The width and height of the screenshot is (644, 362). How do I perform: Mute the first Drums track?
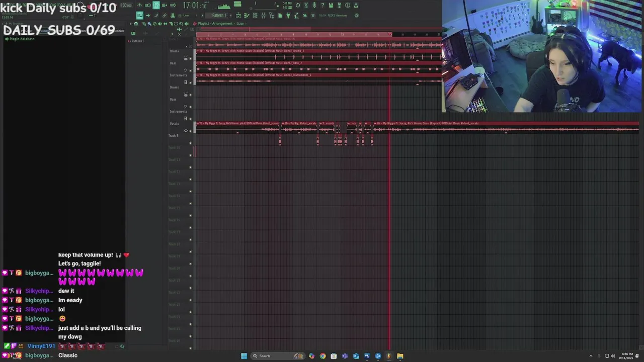click(x=190, y=59)
